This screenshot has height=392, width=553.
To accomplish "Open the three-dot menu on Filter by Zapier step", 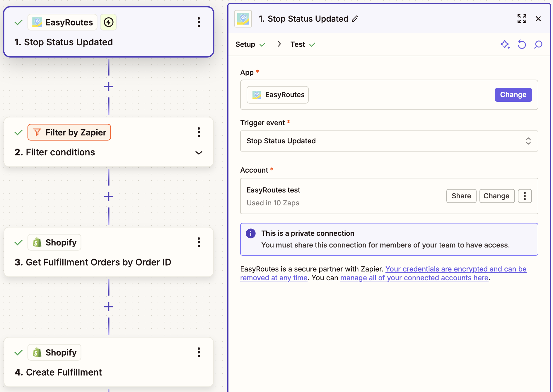I will pyautogui.click(x=199, y=132).
